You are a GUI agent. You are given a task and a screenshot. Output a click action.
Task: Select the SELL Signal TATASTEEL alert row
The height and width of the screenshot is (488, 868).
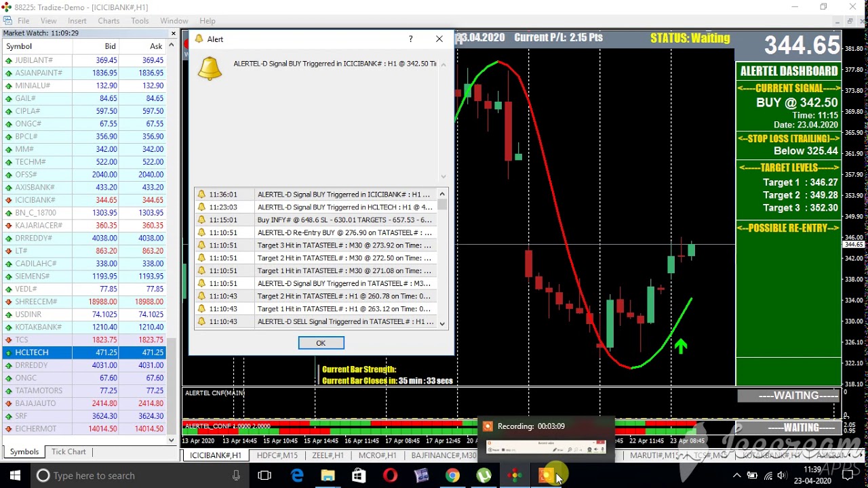point(316,322)
